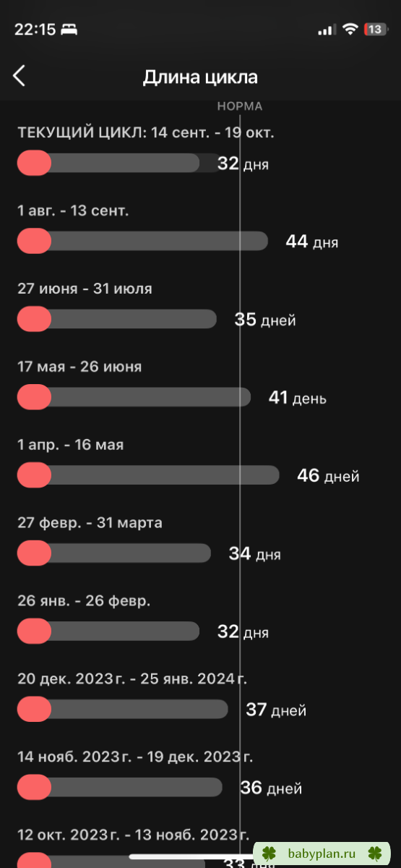The height and width of the screenshot is (868, 401).
Task: Tap the 41 день length value
Action: click(298, 397)
